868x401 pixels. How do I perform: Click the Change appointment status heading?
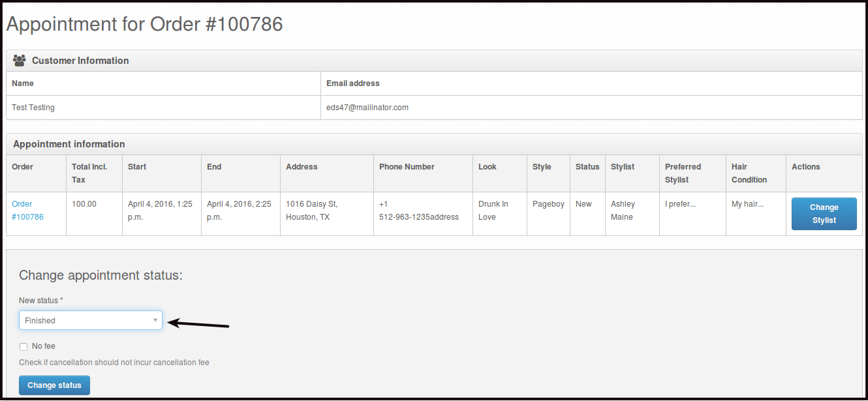pos(101,275)
